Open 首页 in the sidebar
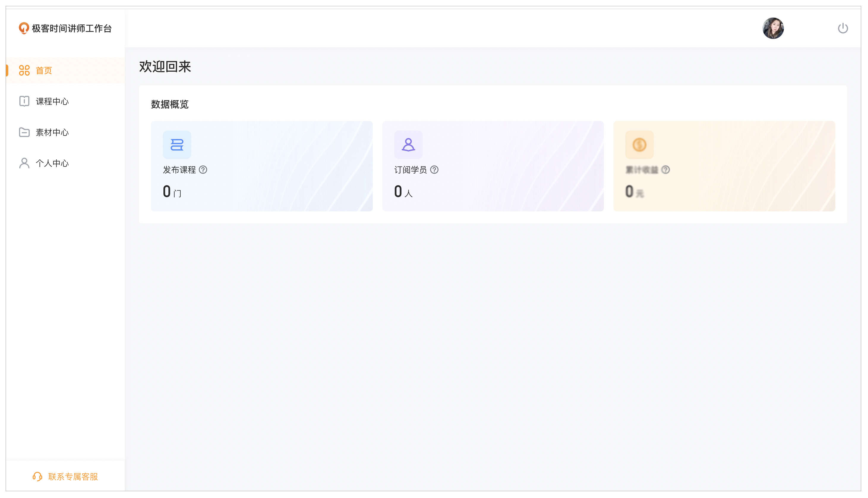The height and width of the screenshot is (498, 868). [44, 70]
